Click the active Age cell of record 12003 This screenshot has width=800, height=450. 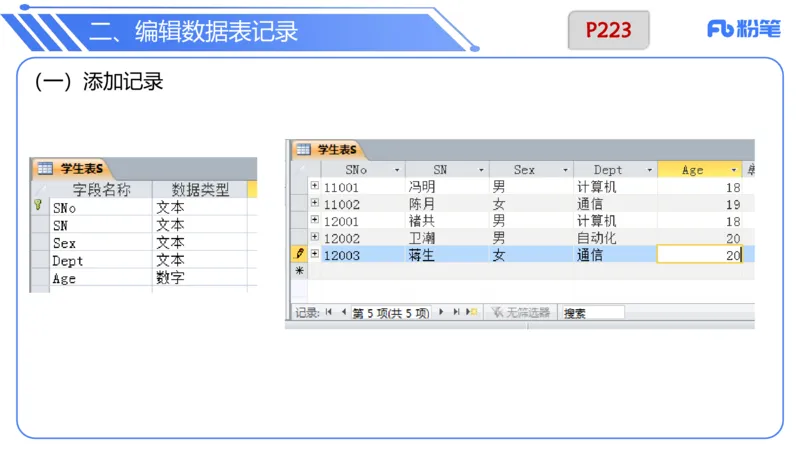700,255
